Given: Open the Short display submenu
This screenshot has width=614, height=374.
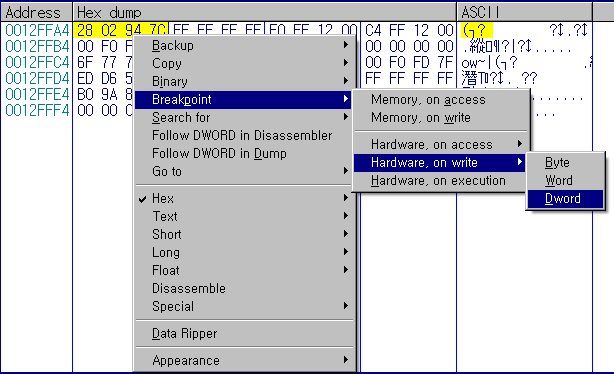Looking at the screenshot, I should coord(245,235).
